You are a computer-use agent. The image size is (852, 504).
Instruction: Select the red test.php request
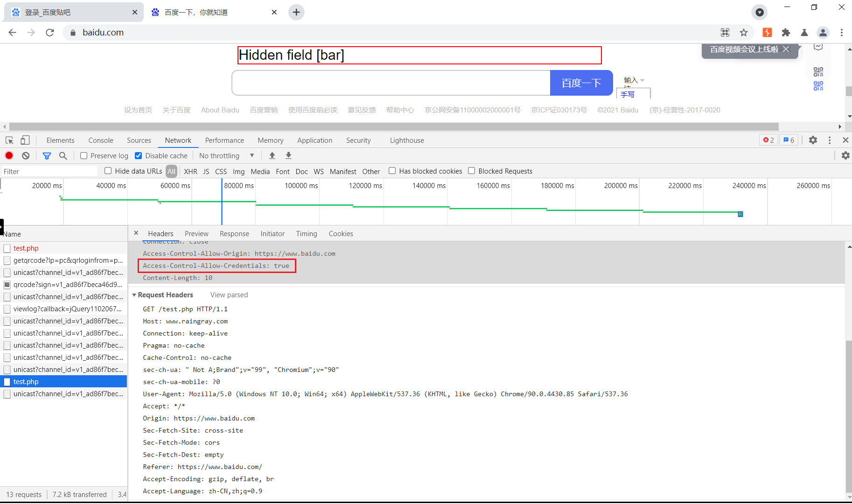pos(63,248)
